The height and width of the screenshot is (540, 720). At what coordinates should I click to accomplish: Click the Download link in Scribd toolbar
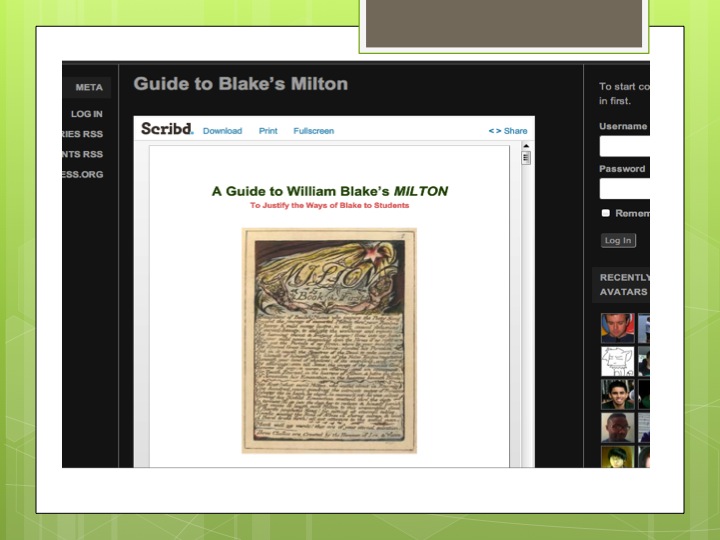click(x=222, y=131)
